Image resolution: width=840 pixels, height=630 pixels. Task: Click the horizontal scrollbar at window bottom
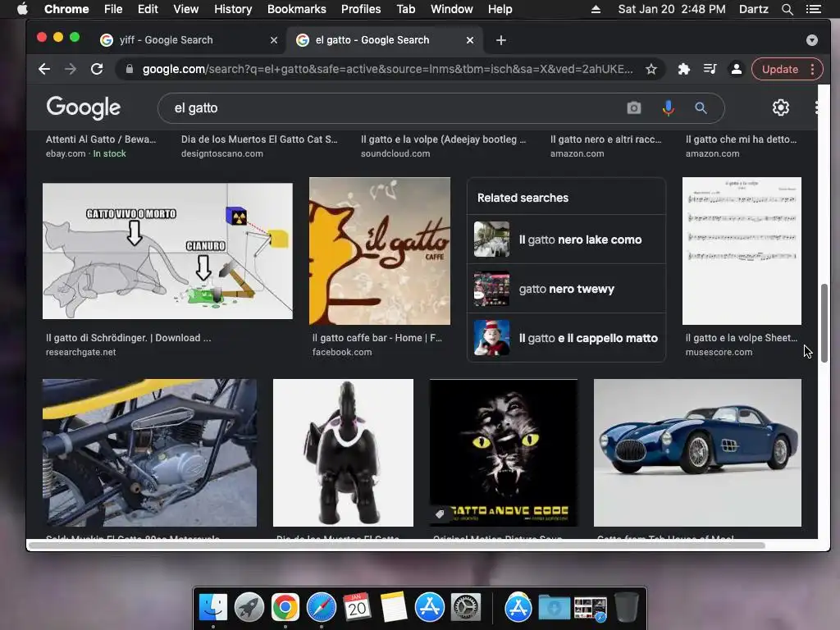[396, 546]
